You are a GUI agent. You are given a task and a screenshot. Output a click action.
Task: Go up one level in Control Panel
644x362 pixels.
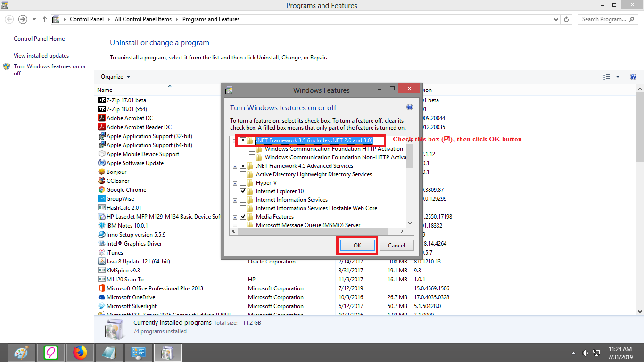[x=45, y=19]
